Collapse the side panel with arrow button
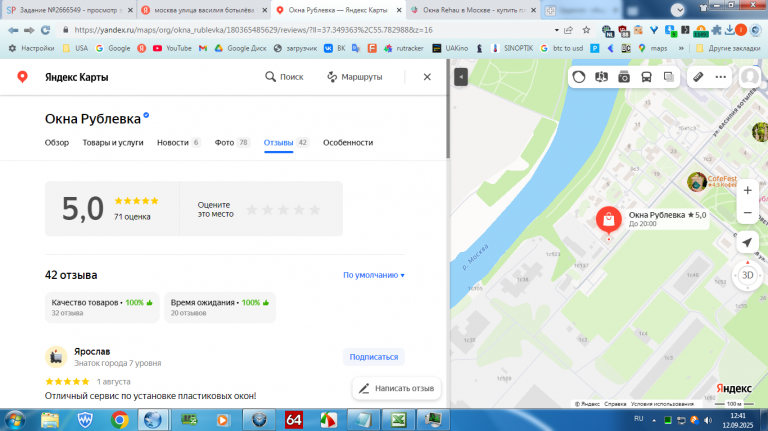 pyautogui.click(x=461, y=77)
